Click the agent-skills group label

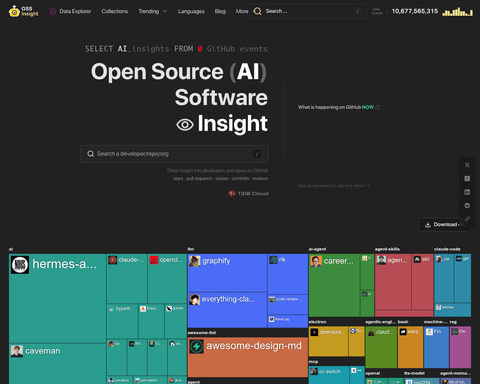(x=387, y=249)
